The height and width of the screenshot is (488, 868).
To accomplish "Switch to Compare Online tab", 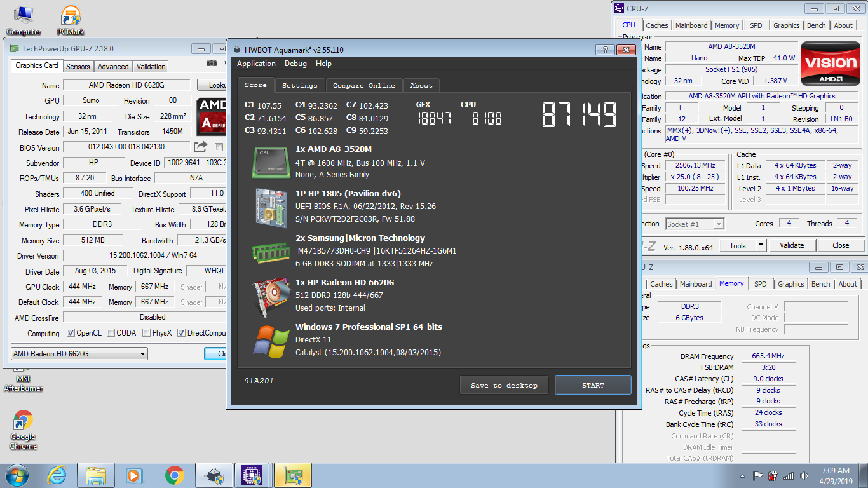I will coord(363,85).
